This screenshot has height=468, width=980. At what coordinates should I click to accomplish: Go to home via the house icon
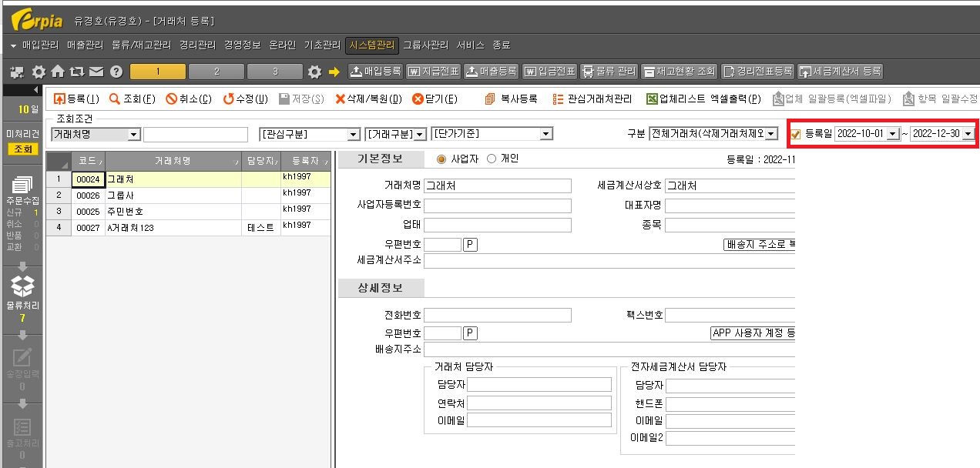click(58, 72)
